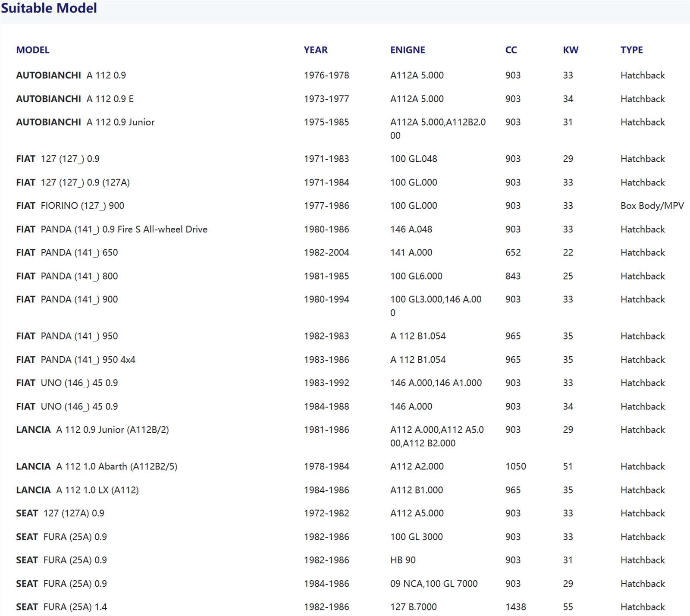Click engine code 127 B.7000
This screenshot has width=690, height=616.
(414, 607)
